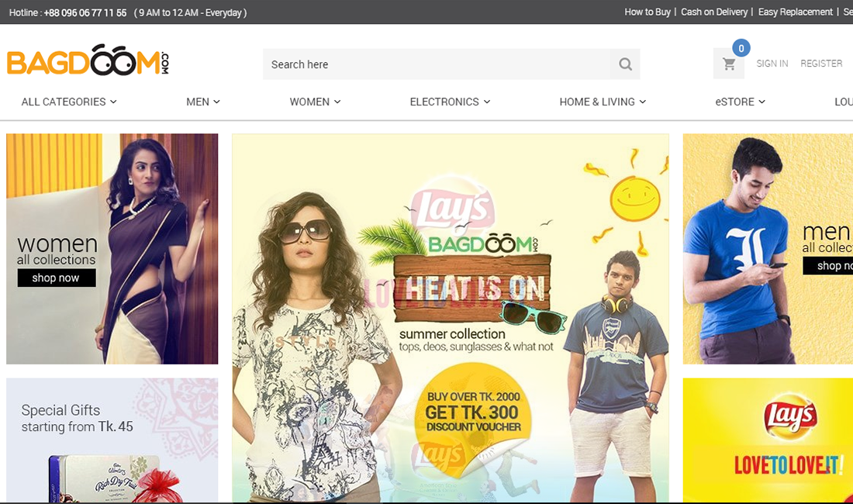Open the eSTORE dropdown
The height and width of the screenshot is (504, 853).
coord(741,102)
